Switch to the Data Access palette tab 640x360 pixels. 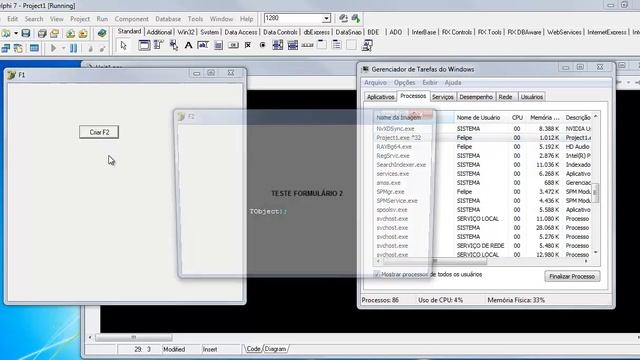(241, 32)
